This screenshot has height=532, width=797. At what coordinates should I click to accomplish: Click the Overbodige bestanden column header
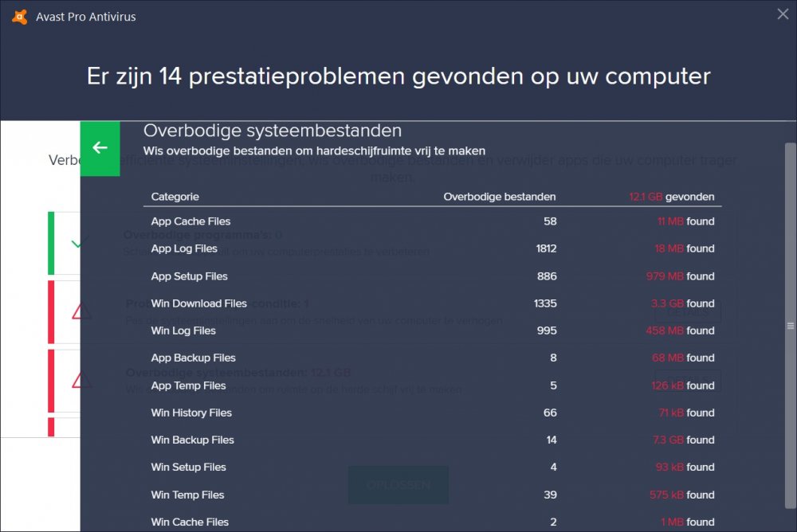pyautogui.click(x=499, y=197)
